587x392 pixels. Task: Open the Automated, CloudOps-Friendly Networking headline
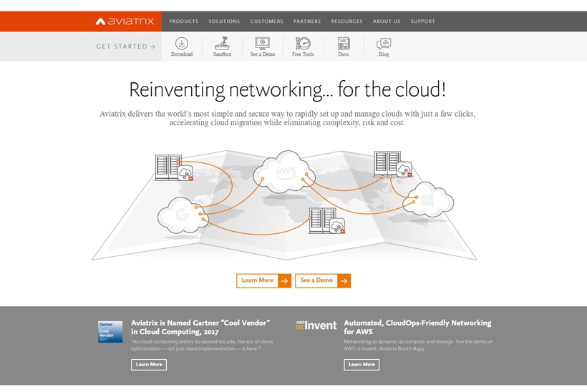(x=417, y=328)
